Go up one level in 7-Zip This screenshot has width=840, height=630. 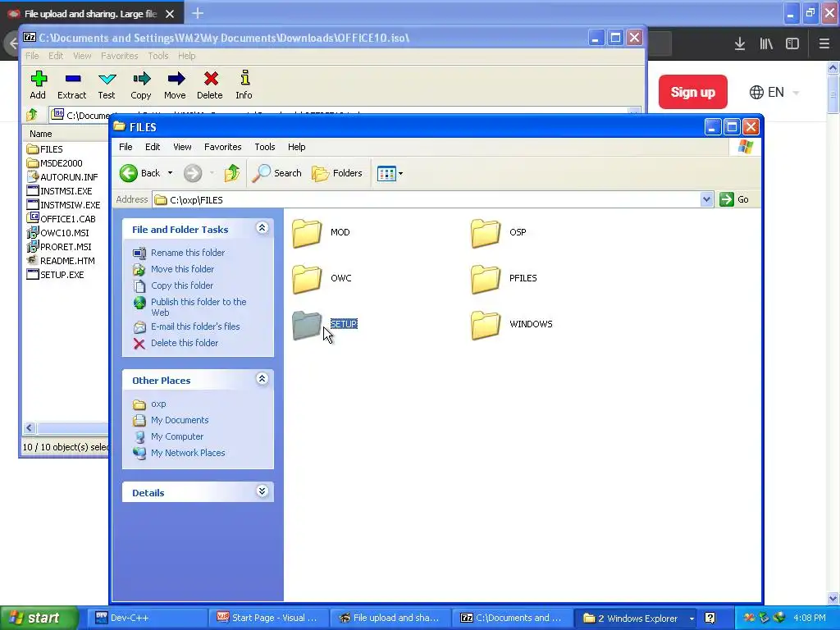pos(32,115)
